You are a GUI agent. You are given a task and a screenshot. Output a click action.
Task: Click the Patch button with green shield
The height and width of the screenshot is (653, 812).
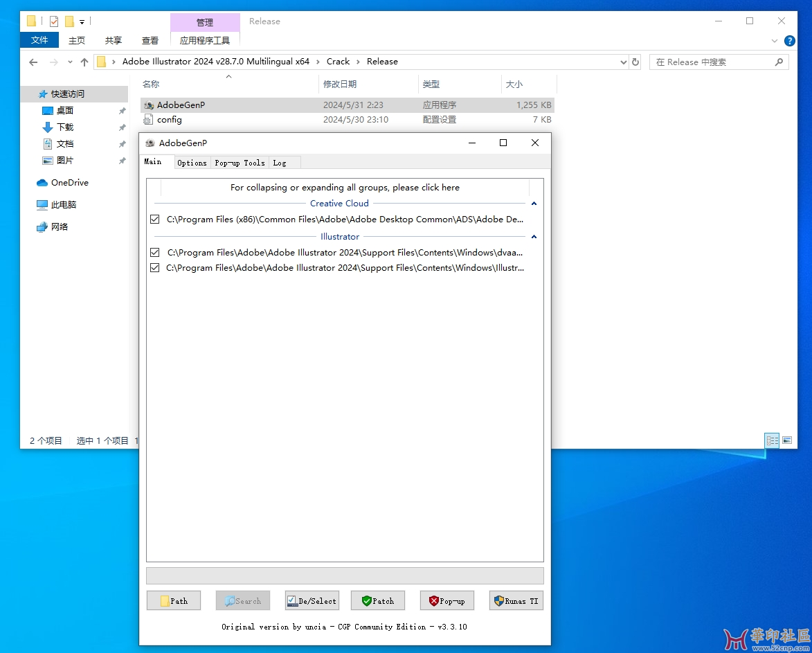click(378, 600)
